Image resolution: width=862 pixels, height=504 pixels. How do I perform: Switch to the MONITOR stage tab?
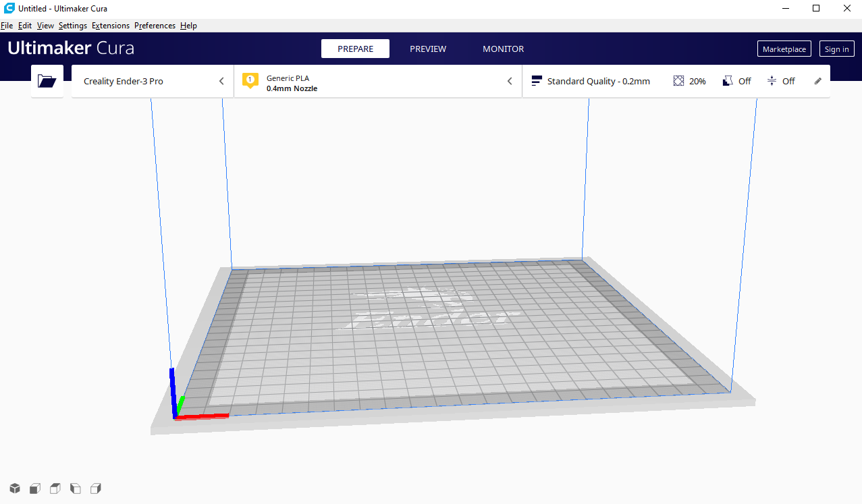503,49
